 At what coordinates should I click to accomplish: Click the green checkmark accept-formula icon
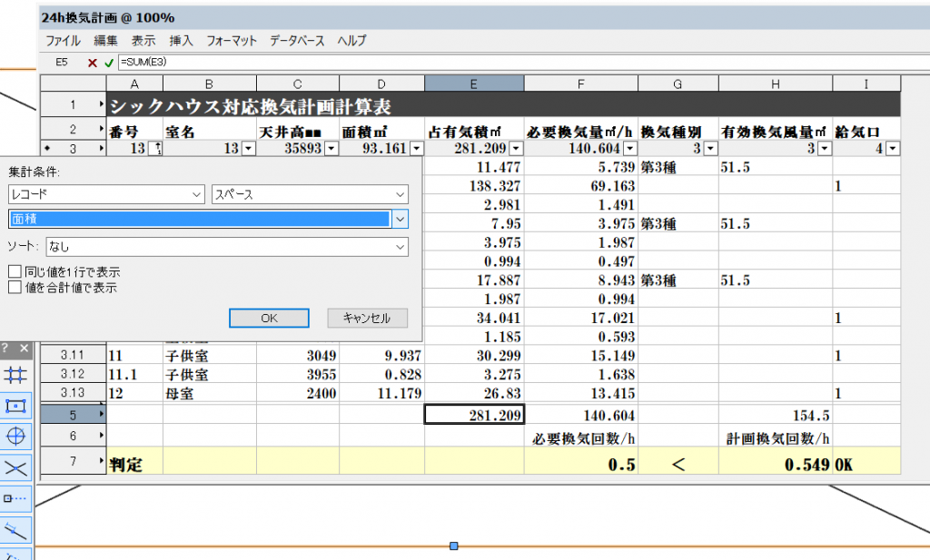(x=108, y=63)
